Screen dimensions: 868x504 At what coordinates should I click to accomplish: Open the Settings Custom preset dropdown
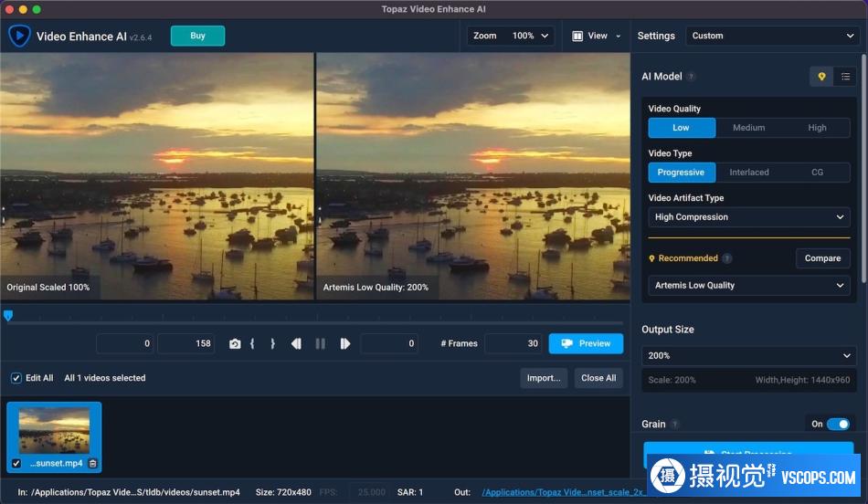772,36
